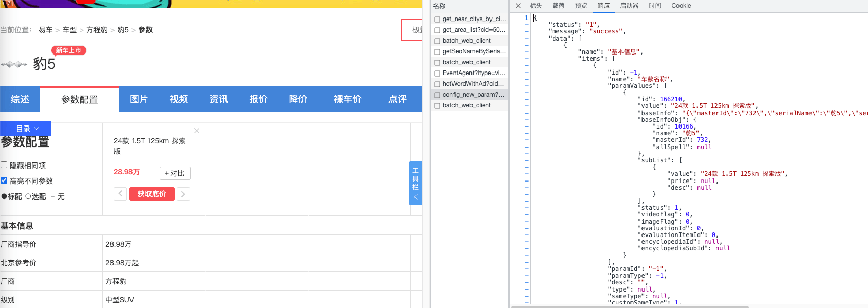Click the file icon beside hotWordWithAd request
This screenshot has height=308, width=868.
pos(437,84)
